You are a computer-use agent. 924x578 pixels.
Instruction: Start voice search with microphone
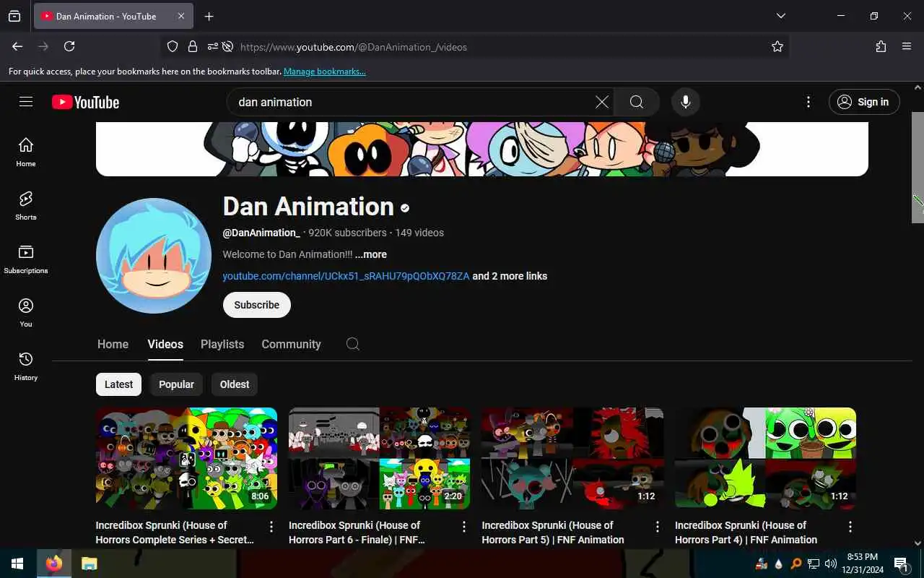(x=686, y=102)
